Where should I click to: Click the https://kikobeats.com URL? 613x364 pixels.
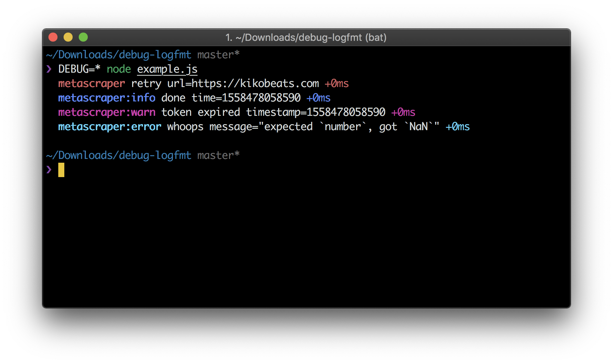tap(255, 84)
